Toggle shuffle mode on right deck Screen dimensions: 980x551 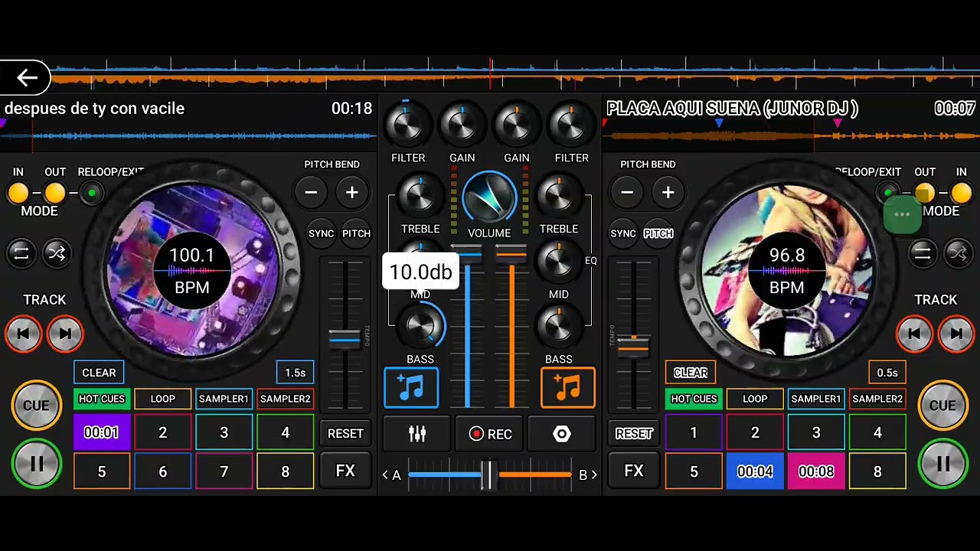959,253
